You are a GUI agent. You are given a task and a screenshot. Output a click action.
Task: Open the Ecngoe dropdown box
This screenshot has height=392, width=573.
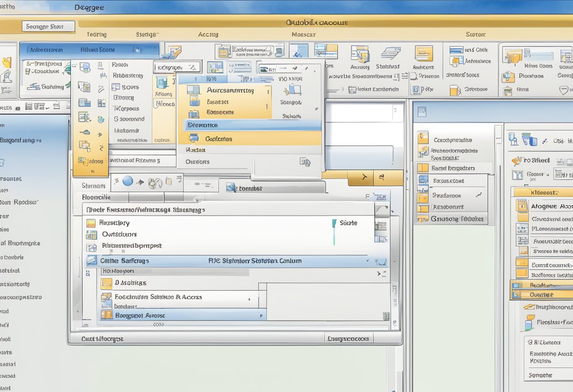(x=177, y=67)
